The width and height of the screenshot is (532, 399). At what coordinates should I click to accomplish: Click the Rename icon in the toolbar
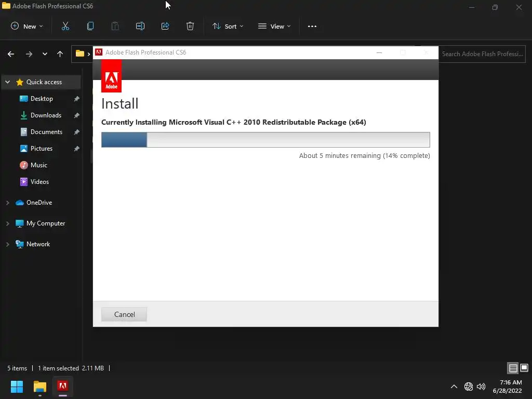tap(140, 26)
